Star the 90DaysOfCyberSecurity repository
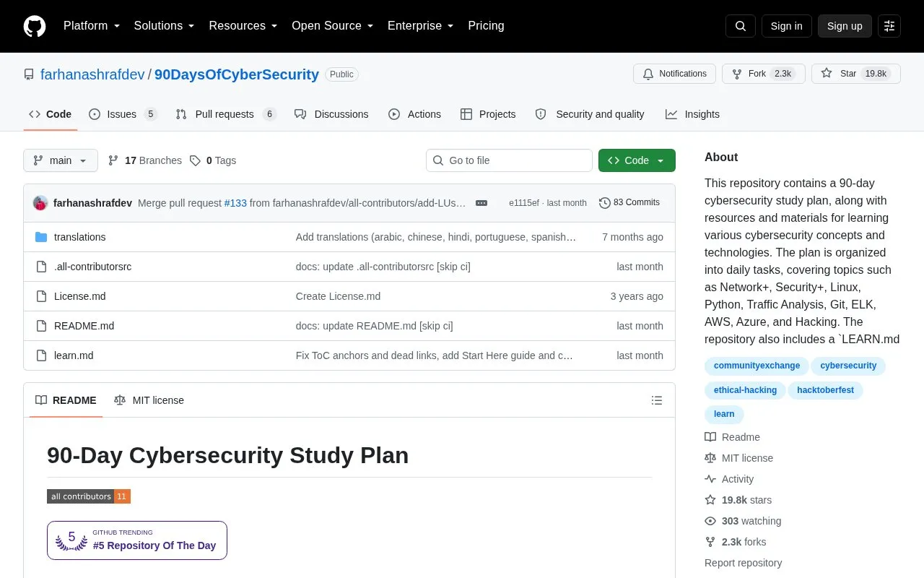Viewport: 924px width, 578px height. [856, 74]
